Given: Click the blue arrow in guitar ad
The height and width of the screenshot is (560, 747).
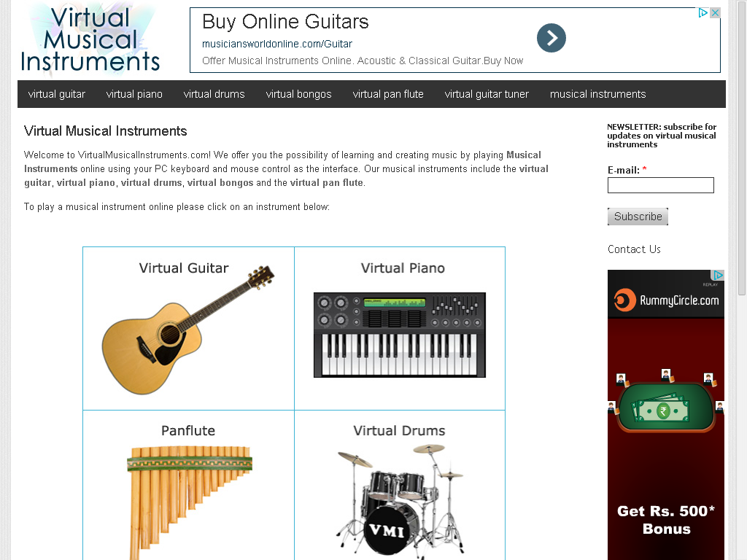Looking at the screenshot, I should click(551, 38).
